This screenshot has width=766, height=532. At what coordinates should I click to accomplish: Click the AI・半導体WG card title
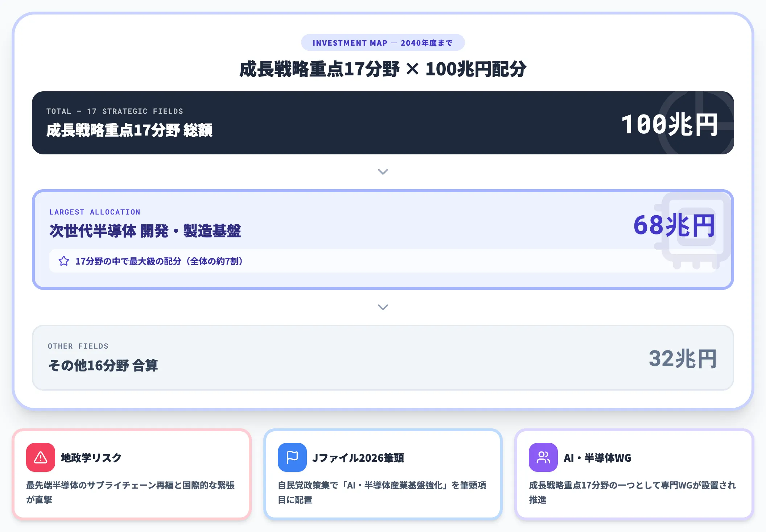(x=597, y=458)
